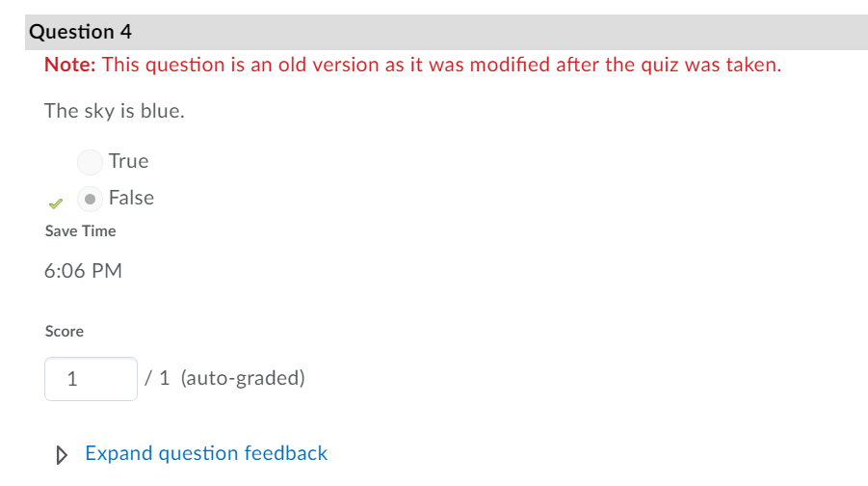Click the False answer label
This screenshot has height=486, width=868.
[131, 198]
